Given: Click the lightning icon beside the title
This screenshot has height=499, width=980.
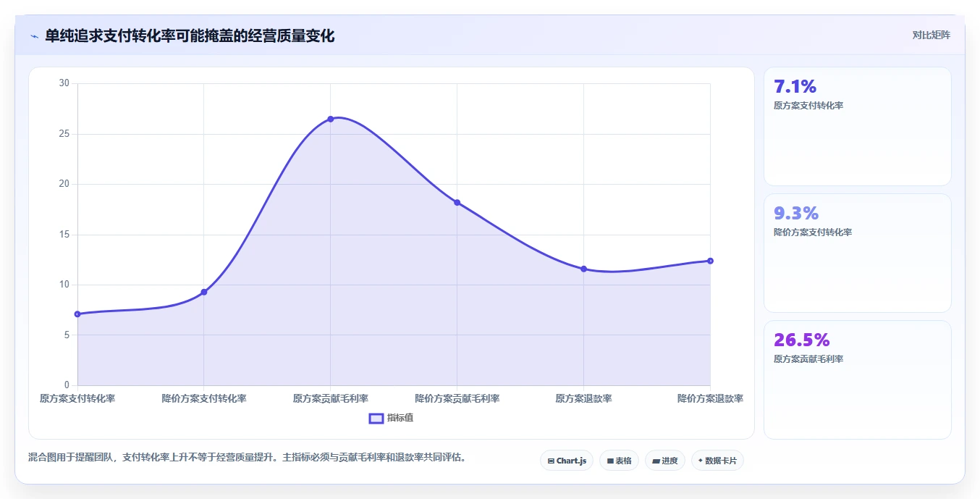Looking at the screenshot, I should (x=35, y=36).
